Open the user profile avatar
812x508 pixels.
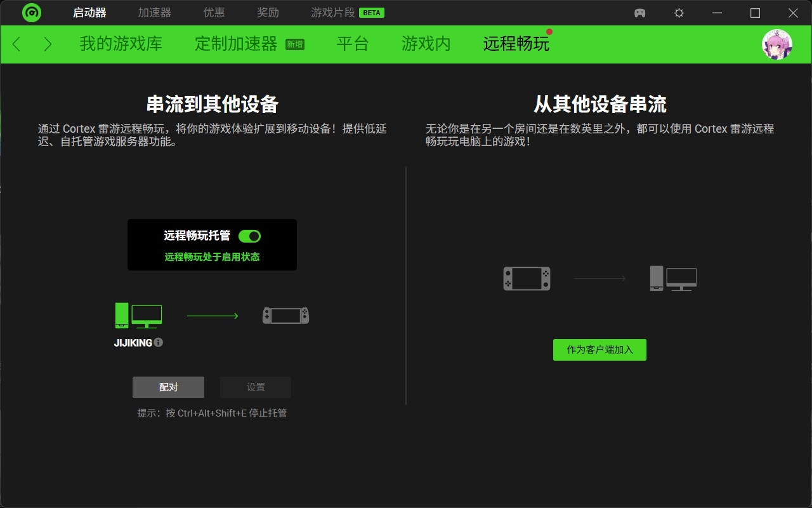click(x=777, y=44)
